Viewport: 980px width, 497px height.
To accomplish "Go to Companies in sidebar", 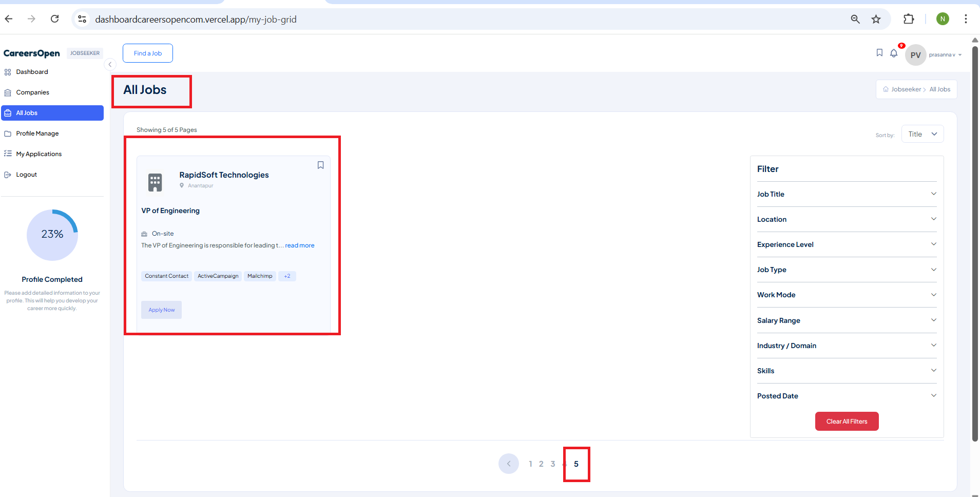I will click(x=32, y=92).
